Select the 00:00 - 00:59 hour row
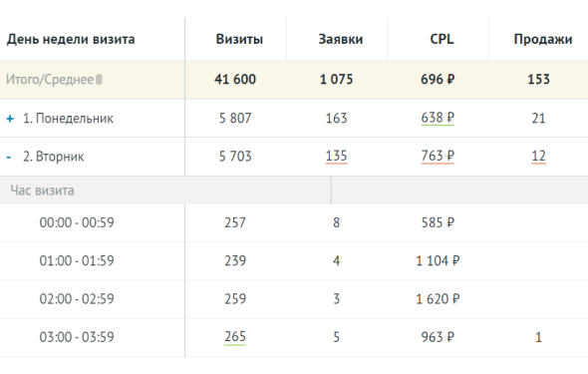588x374 pixels. coord(294,222)
